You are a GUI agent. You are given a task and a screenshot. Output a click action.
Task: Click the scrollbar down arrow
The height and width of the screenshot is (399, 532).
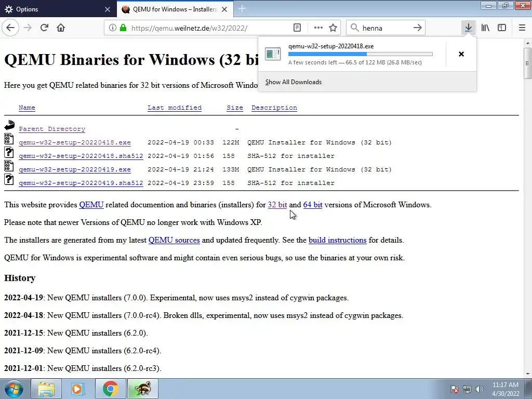(x=527, y=374)
